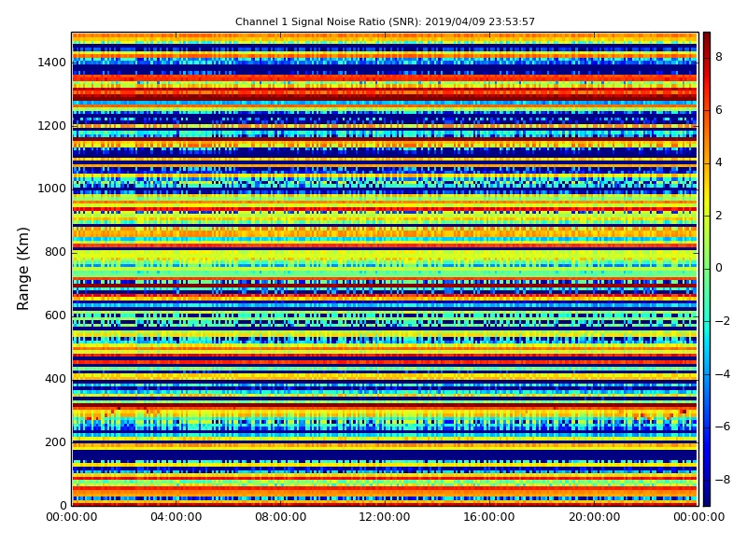Click the 200 range tick label
Image resolution: width=747 pixels, height=560 pixels.
[x=55, y=441]
